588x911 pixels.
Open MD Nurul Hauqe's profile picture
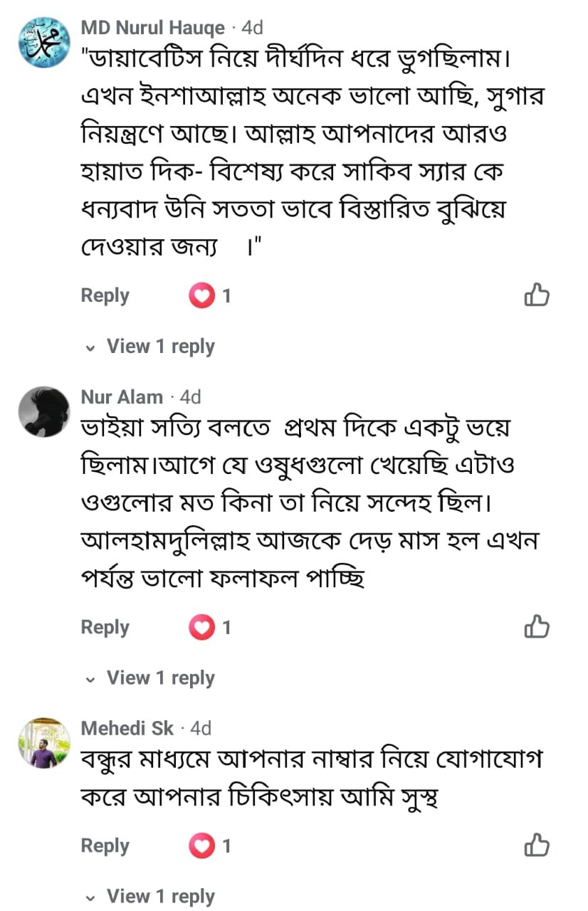44,43
